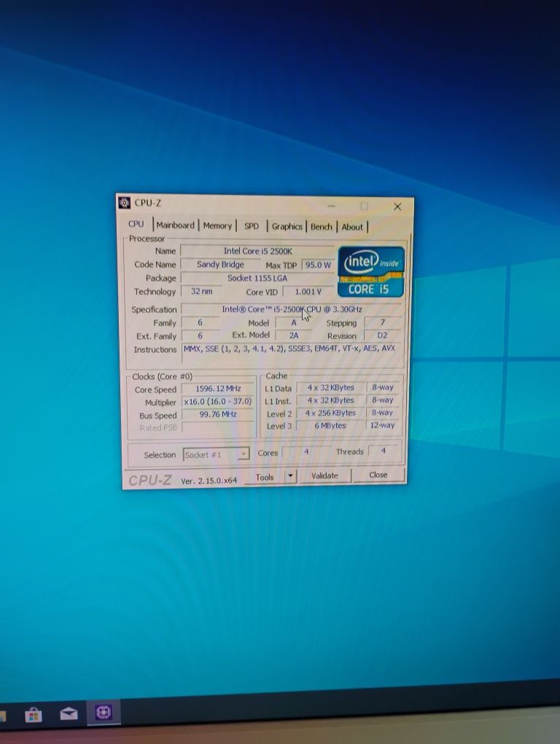The width and height of the screenshot is (560, 744).
Task: Expand the Tools dropdown arrow
Action: pos(290,476)
